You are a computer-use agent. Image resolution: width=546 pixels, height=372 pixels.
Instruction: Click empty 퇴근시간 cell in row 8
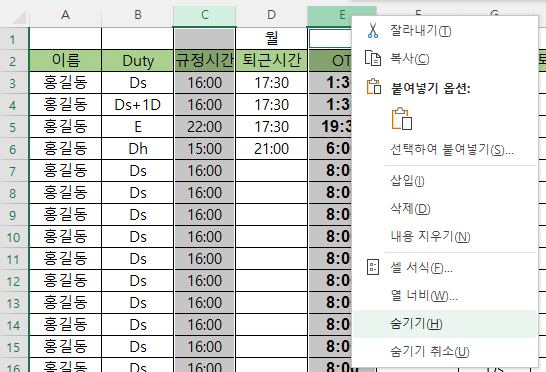click(272, 193)
